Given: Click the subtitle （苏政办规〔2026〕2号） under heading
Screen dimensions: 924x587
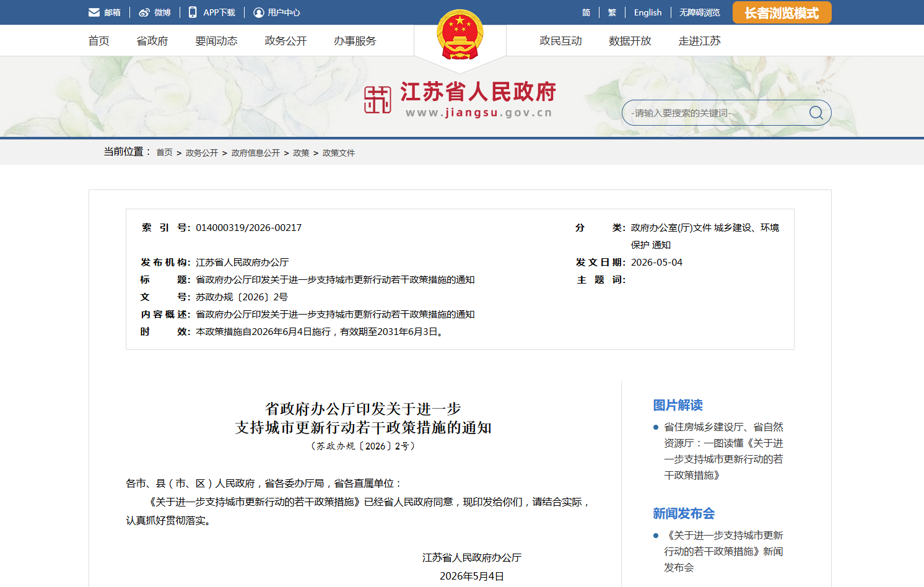Looking at the screenshot, I should click(363, 446).
